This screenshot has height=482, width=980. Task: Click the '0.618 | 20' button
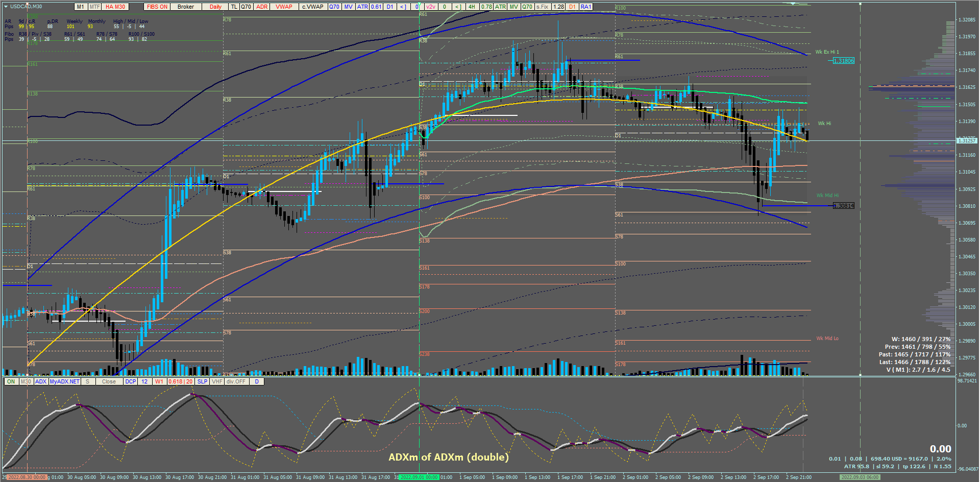[181, 381]
